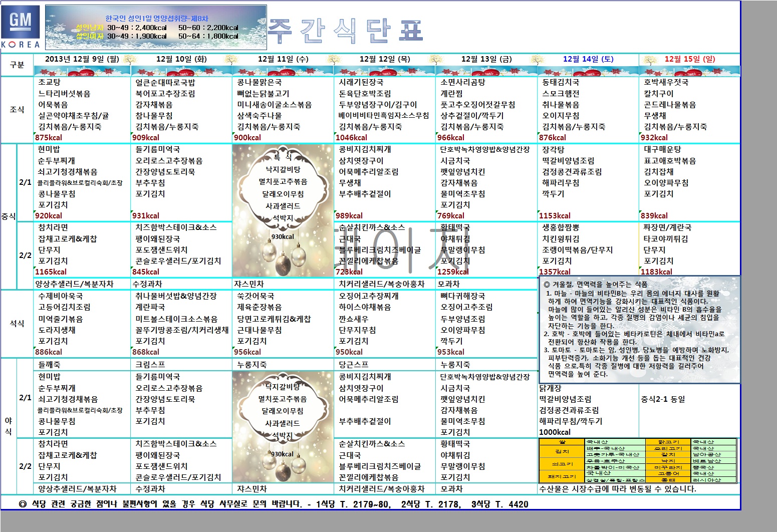This screenshot has height=532, width=777.
Task: Click the '920kcal' lunch calorie value
Action: [49, 216]
